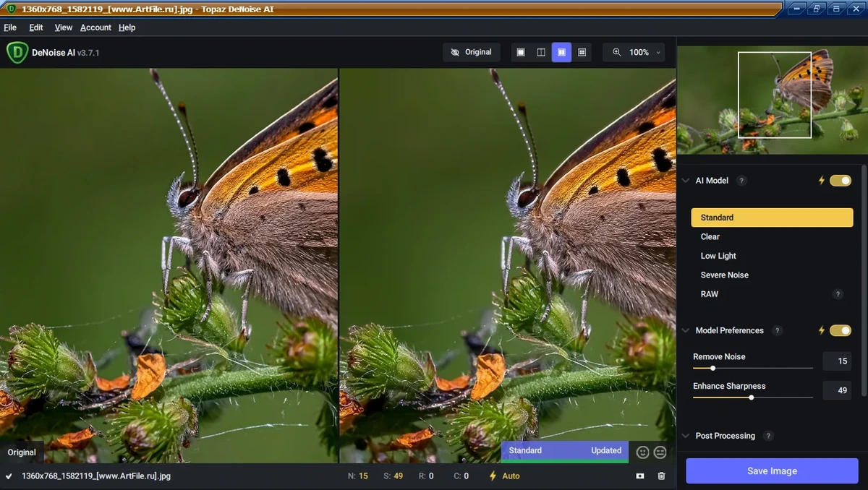Collapse the AI Model section
Screen dimensions: 868x490
pyautogui.click(x=685, y=181)
